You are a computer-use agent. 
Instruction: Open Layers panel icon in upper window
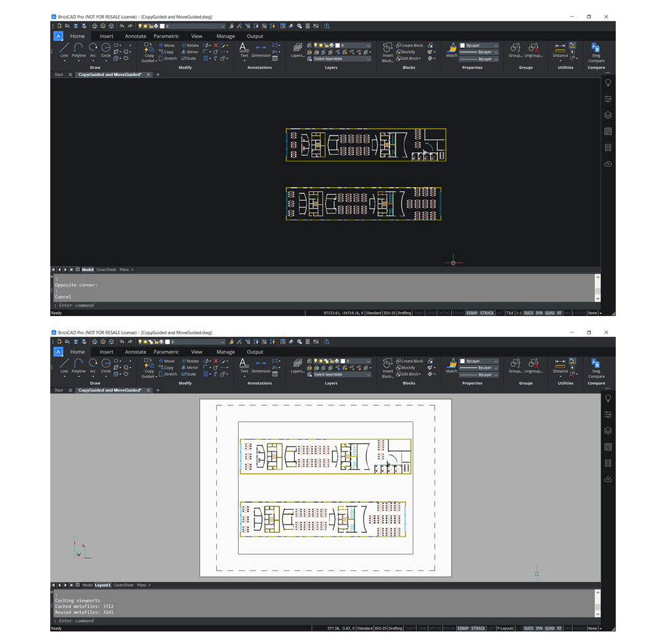[297, 47]
